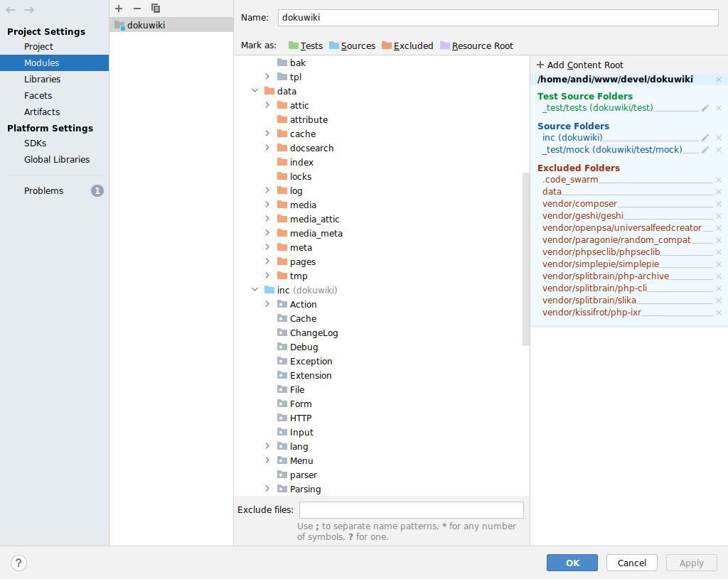Unmark _test/mock source folder

coord(719,150)
